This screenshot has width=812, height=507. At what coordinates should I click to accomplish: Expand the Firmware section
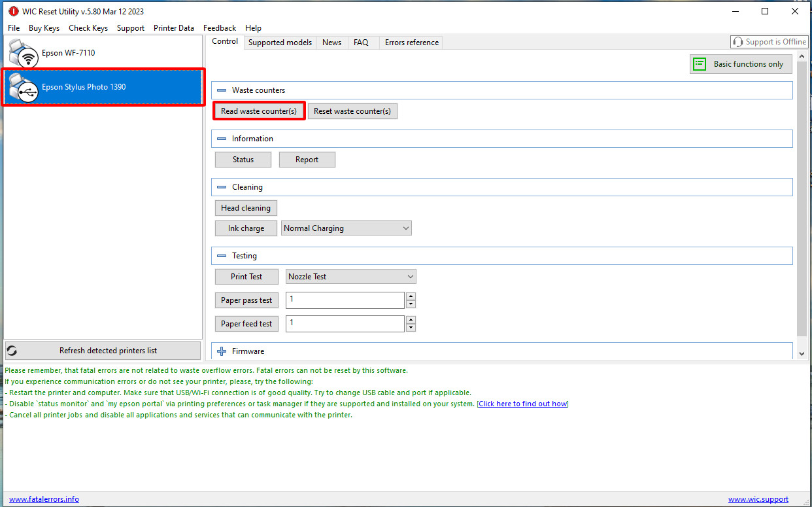click(222, 351)
